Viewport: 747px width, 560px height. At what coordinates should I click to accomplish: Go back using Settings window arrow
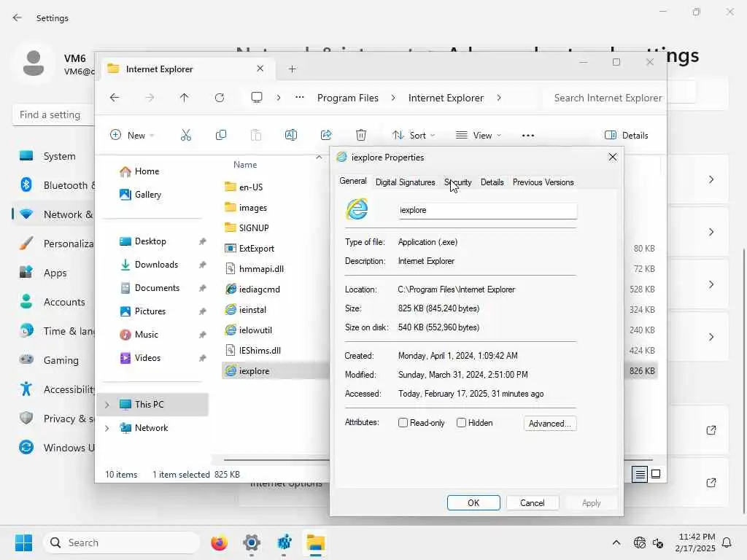click(18, 17)
